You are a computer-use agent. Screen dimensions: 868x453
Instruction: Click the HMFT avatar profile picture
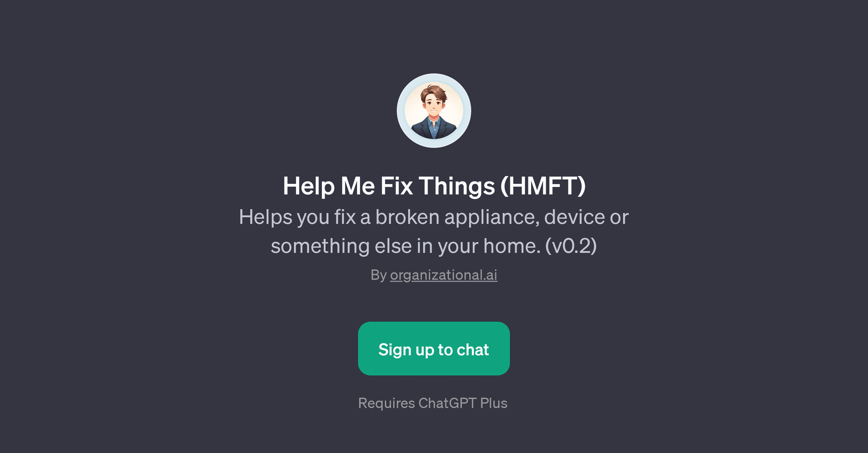click(434, 110)
